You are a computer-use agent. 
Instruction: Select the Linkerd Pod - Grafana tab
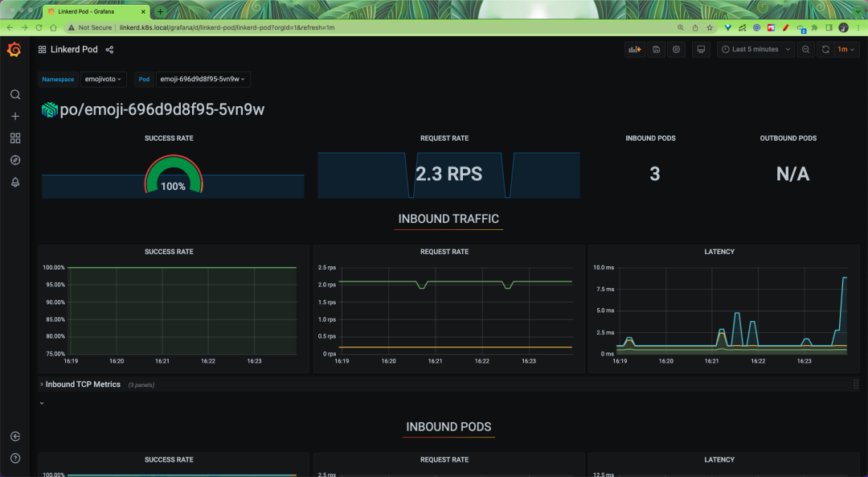tap(96, 11)
